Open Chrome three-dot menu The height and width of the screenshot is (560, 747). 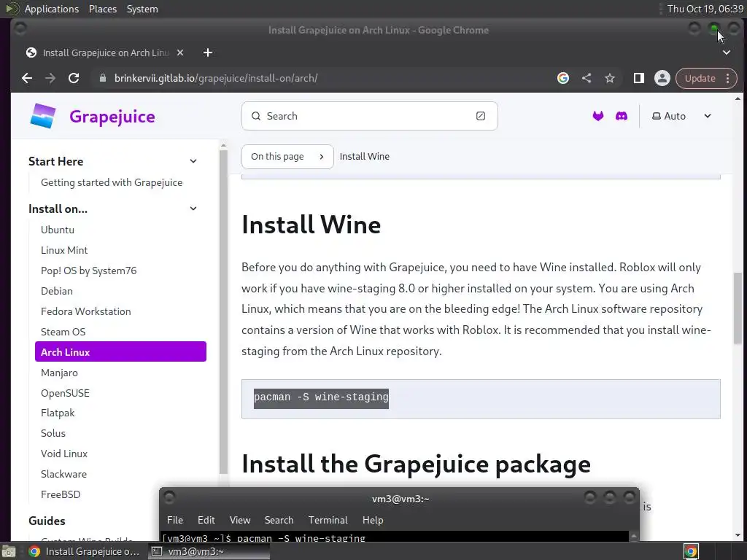[x=727, y=78]
